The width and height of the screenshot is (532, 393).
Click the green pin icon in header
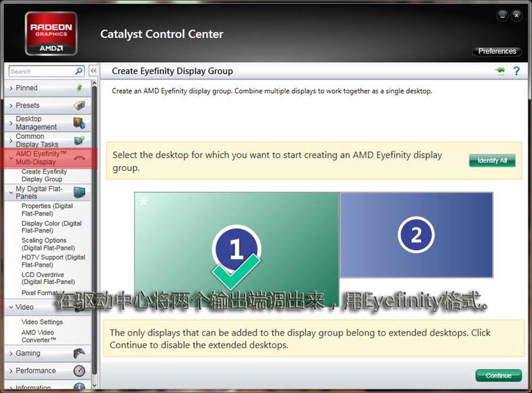coord(500,71)
